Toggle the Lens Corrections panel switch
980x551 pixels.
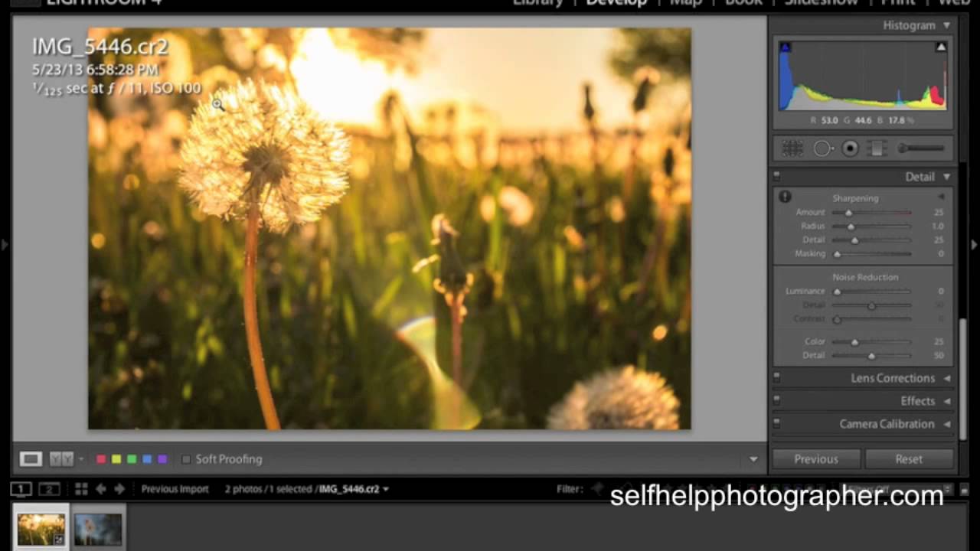[776, 377]
